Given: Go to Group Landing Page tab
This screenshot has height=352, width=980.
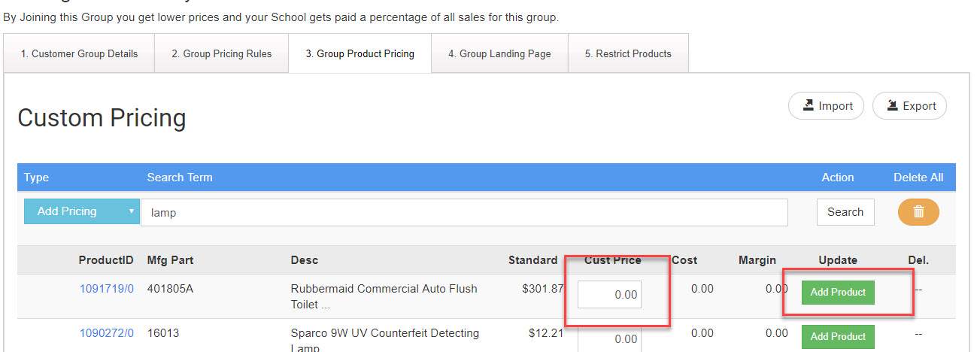Looking at the screenshot, I should click(x=499, y=53).
